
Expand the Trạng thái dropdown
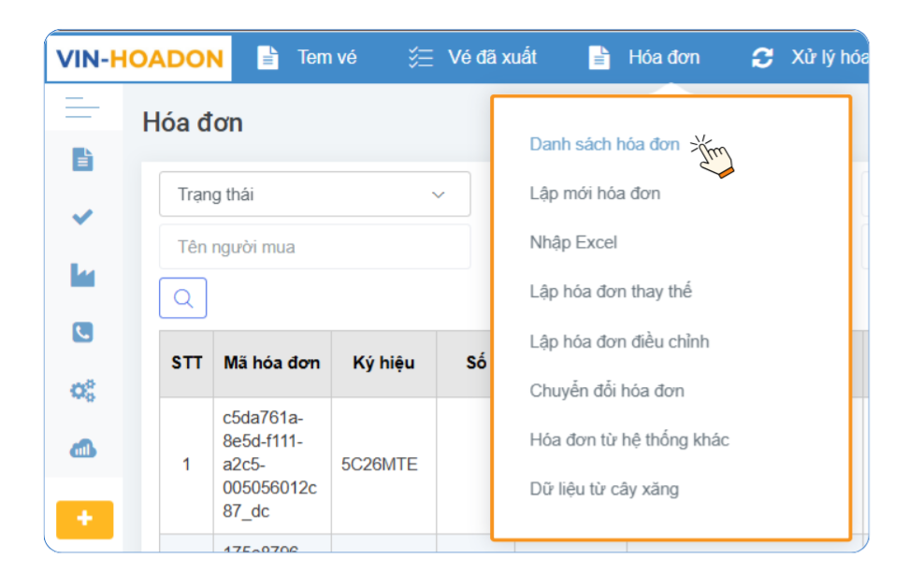pyautogui.click(x=315, y=194)
